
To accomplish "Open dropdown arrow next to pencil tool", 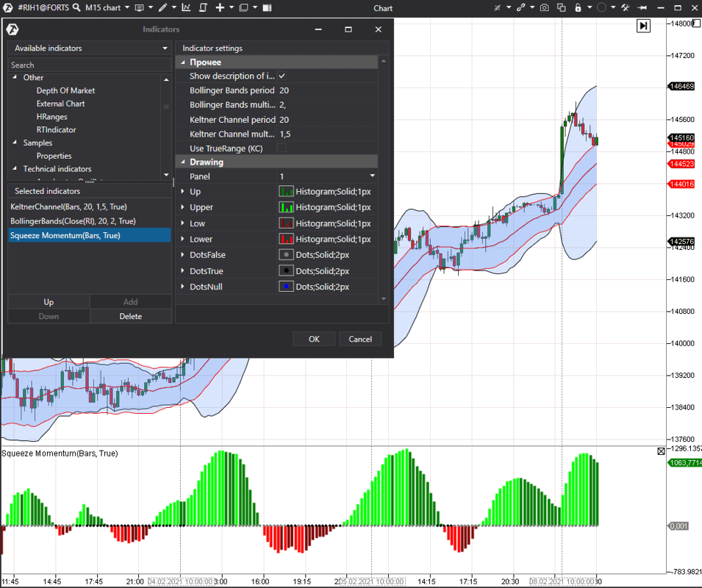I will click(174, 7).
